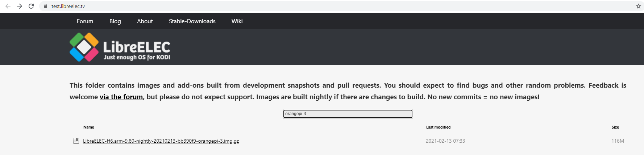Sort the file list by Size
Image resolution: width=644 pixels, height=155 pixels.
615,127
